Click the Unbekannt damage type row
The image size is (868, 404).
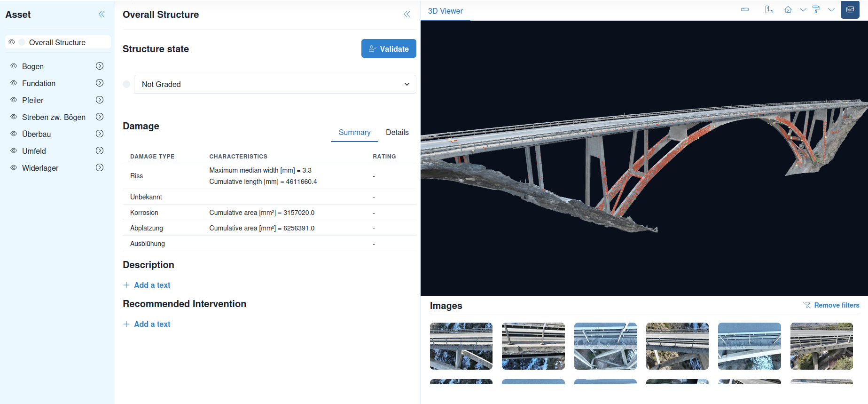(269, 197)
